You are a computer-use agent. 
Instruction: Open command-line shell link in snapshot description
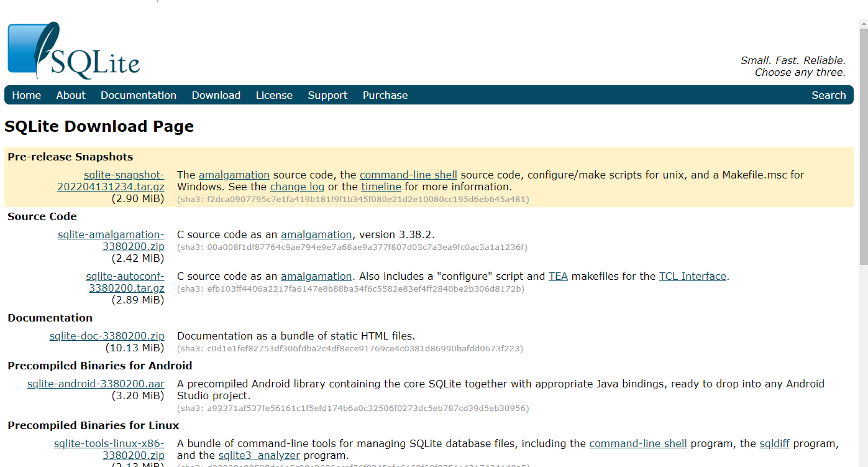[x=408, y=175]
